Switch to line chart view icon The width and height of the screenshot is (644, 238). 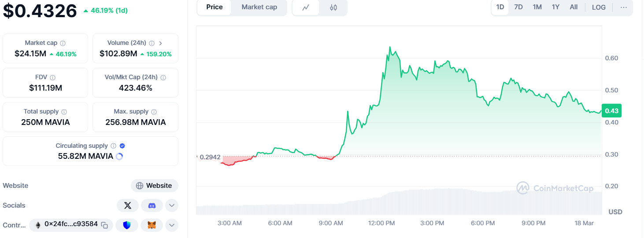[306, 7]
